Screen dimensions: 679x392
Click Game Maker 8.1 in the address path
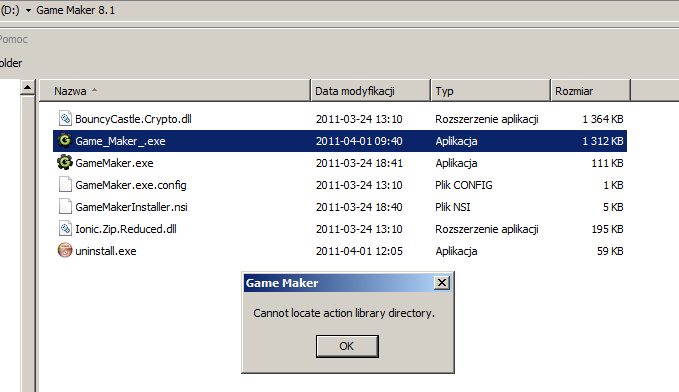coord(76,10)
